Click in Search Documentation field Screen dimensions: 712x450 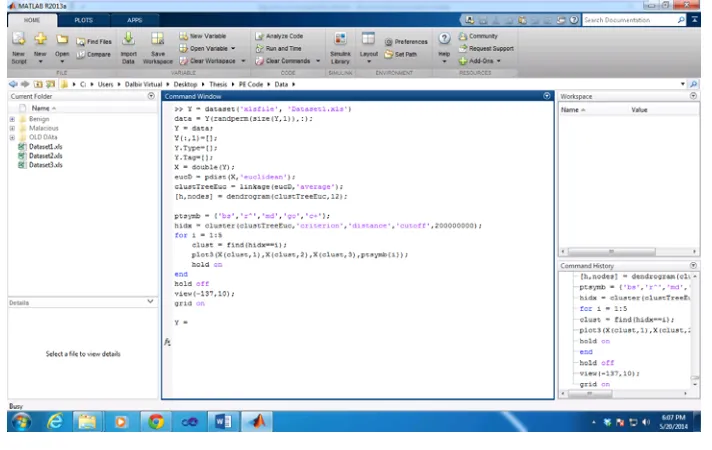point(629,20)
